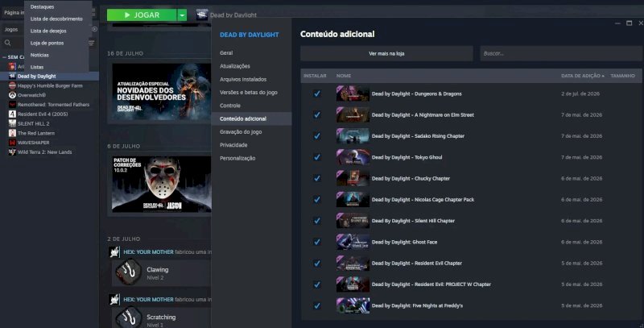
Task: Toggle install for Sadako Rising Chapter
Action: pos(316,136)
